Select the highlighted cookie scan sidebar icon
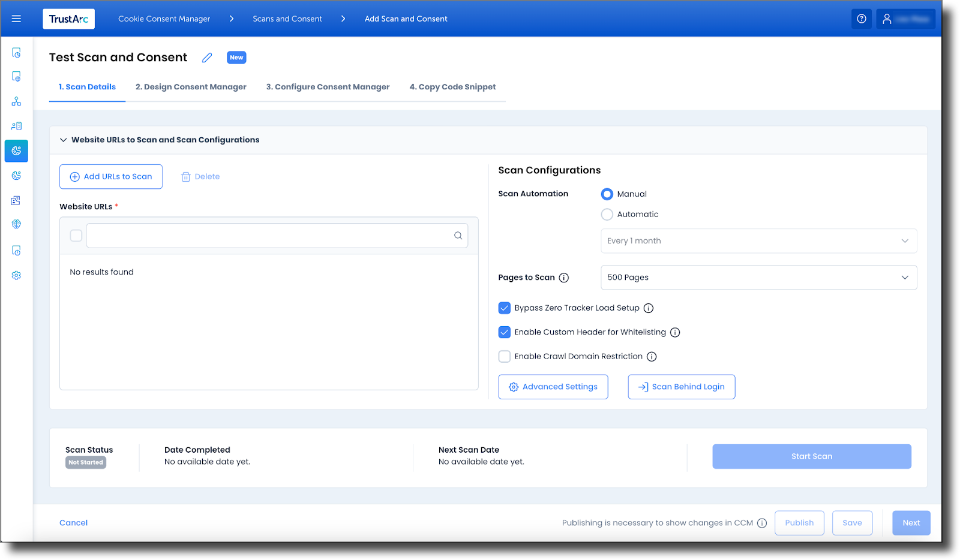The height and width of the screenshot is (560, 960). [x=16, y=151]
